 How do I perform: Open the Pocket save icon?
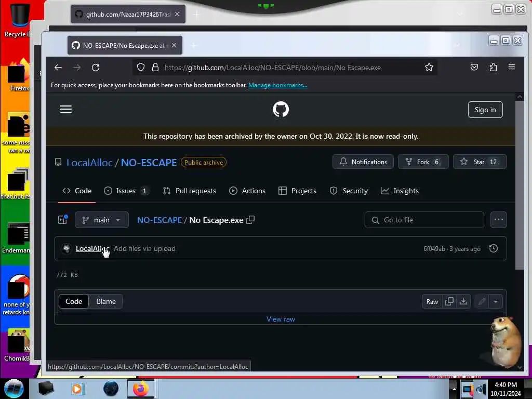[x=474, y=67]
